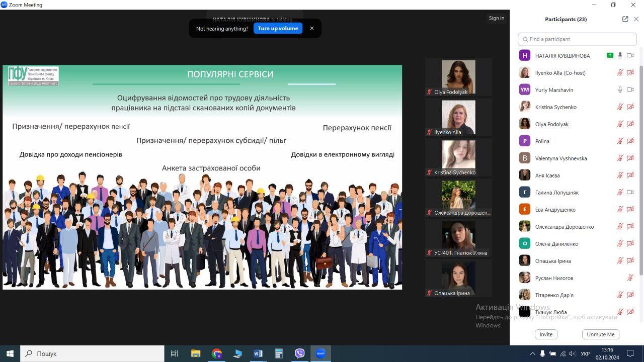Click system tray volume icon

coord(573,353)
